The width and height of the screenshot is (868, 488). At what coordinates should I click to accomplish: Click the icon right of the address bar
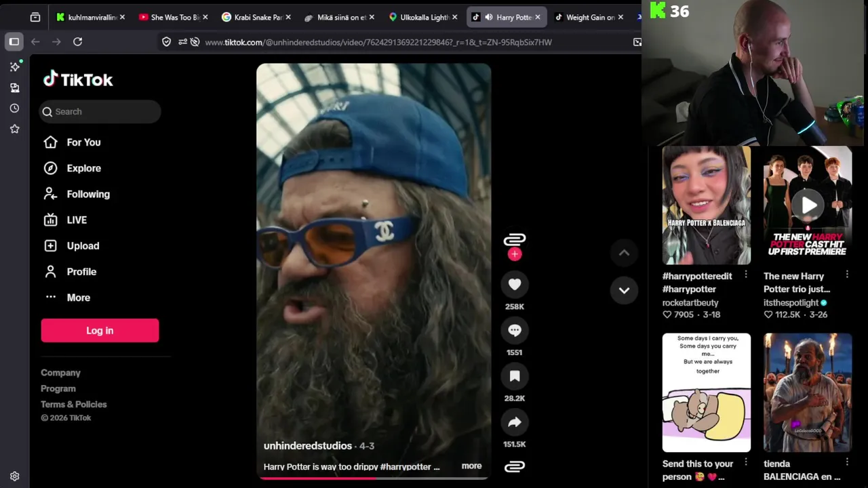pyautogui.click(x=637, y=42)
